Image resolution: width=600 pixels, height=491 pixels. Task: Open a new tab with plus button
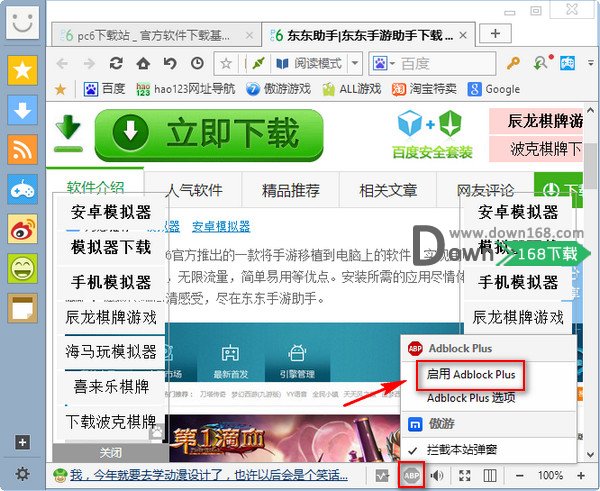pos(495,33)
